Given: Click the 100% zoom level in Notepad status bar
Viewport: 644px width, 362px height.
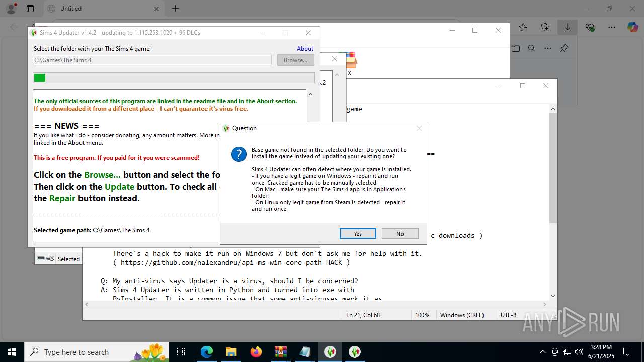Looking at the screenshot, I should coord(422,315).
